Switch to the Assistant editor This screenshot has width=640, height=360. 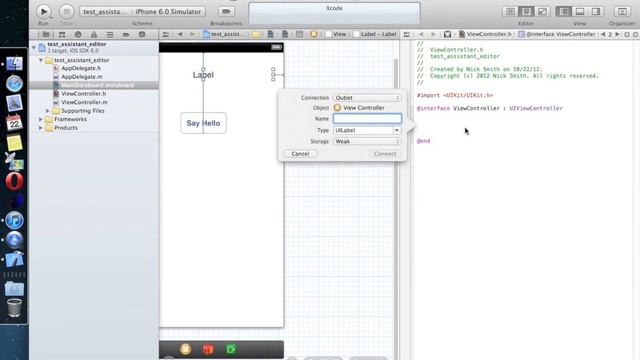[x=526, y=11]
